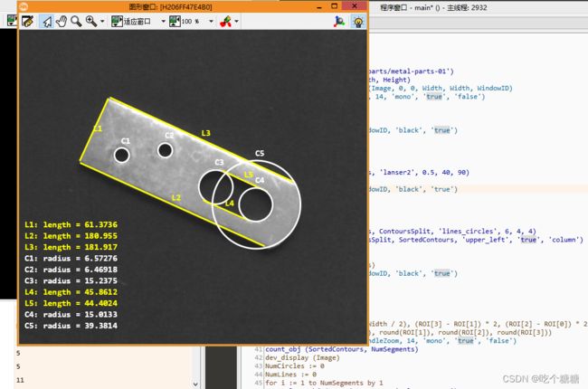Click the L1: length = 61.3736 readout
The image size is (588, 389).
[x=71, y=224]
